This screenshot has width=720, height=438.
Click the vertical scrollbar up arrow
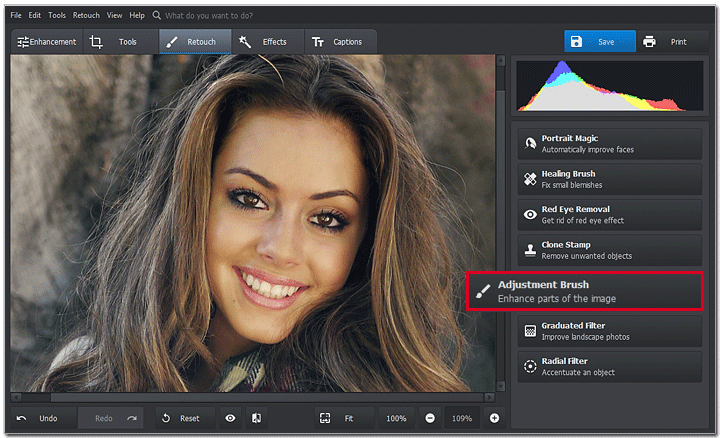point(501,60)
